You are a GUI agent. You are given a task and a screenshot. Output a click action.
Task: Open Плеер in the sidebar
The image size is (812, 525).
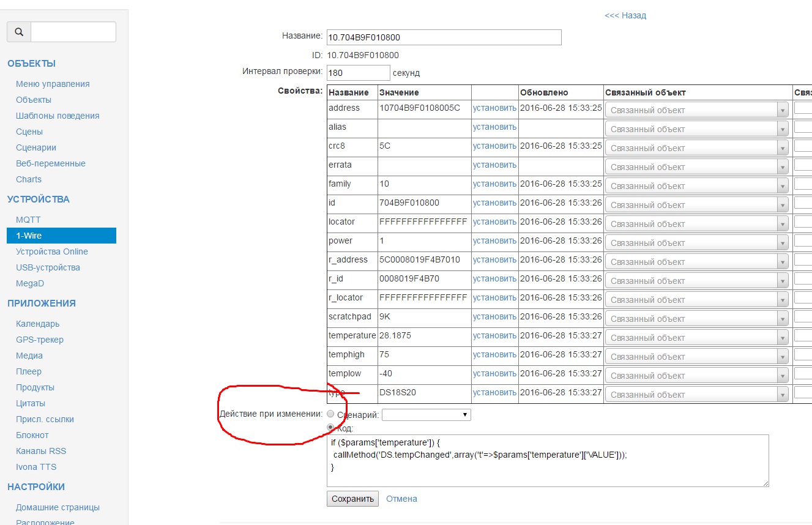pyautogui.click(x=29, y=371)
